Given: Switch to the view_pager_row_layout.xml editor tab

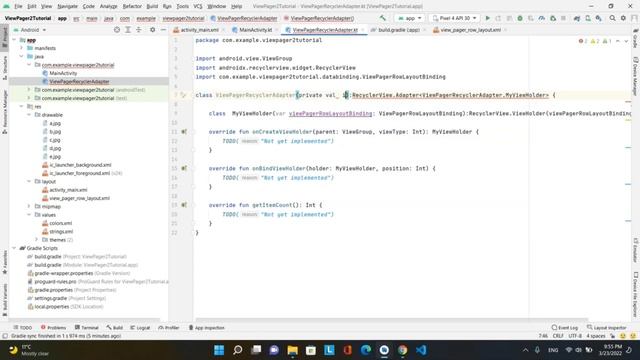Looking at the screenshot, I should pyautogui.click(x=467, y=30).
